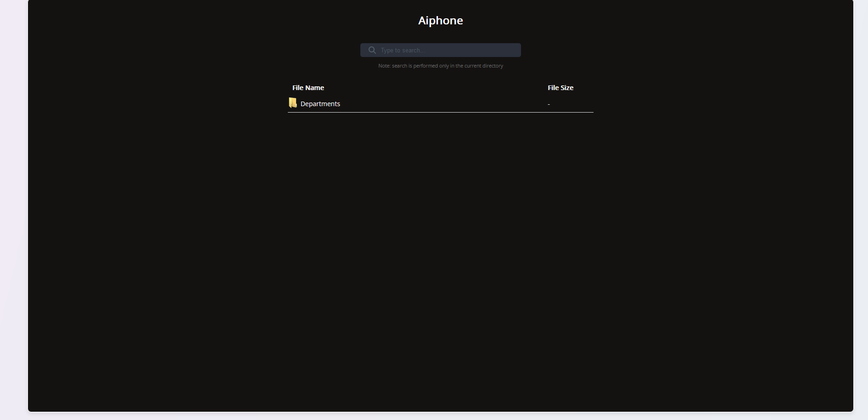This screenshot has height=420, width=868.
Task: Click the Departments folder icon
Action: [x=293, y=103]
